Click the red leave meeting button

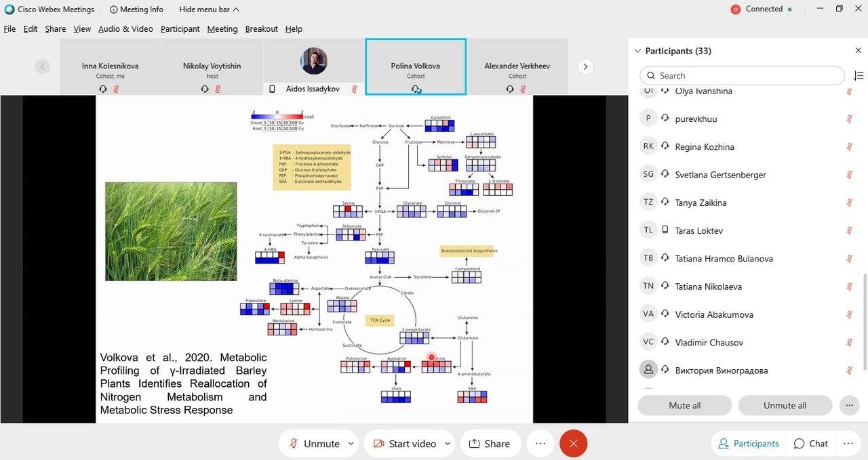[x=573, y=444]
